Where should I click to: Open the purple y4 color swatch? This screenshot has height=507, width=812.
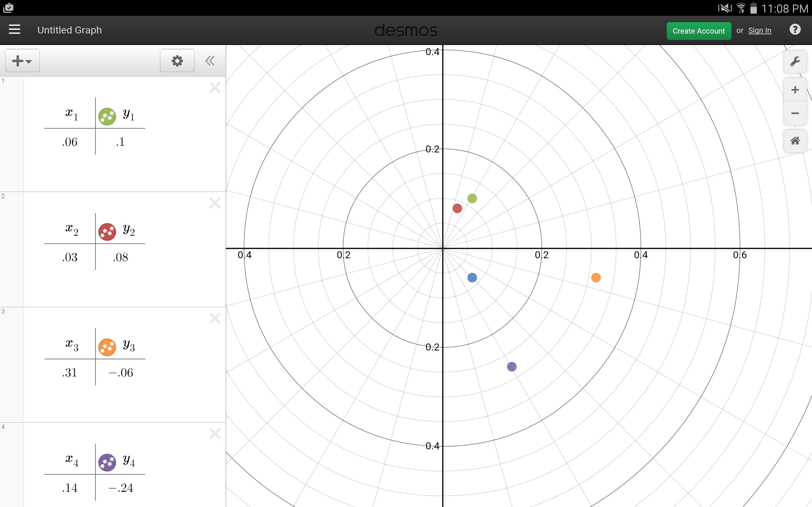click(107, 462)
